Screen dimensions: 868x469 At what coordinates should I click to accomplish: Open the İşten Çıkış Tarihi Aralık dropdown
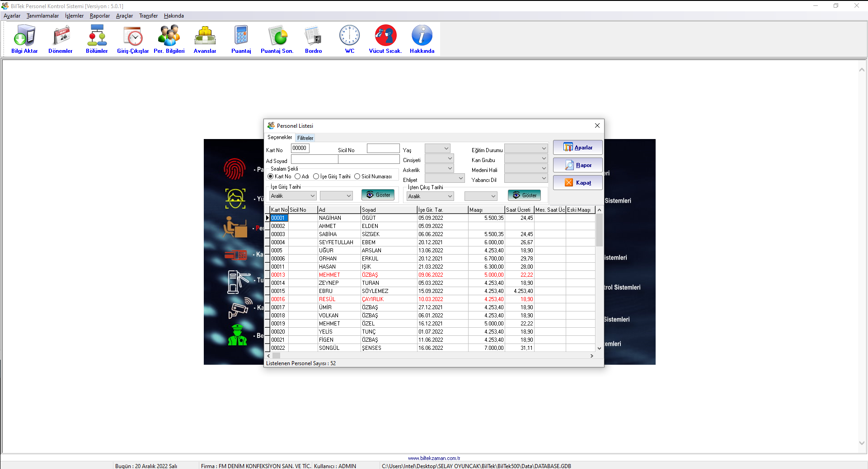click(x=430, y=196)
